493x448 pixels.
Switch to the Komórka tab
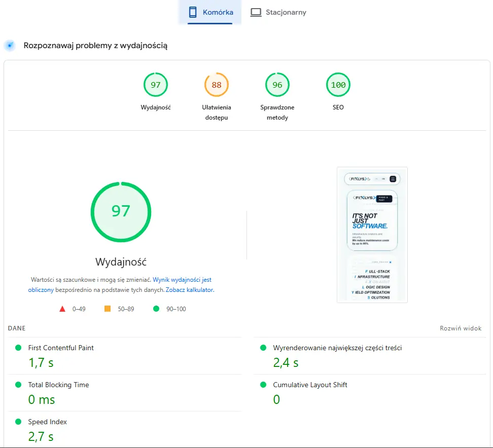[210, 12]
